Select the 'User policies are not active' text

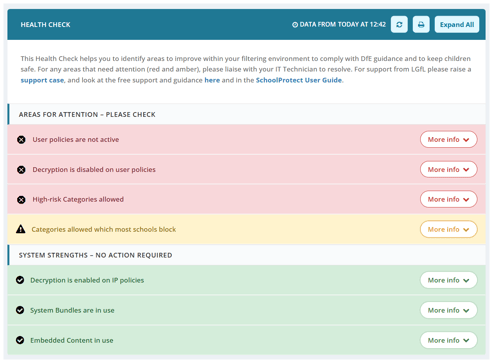coord(76,140)
